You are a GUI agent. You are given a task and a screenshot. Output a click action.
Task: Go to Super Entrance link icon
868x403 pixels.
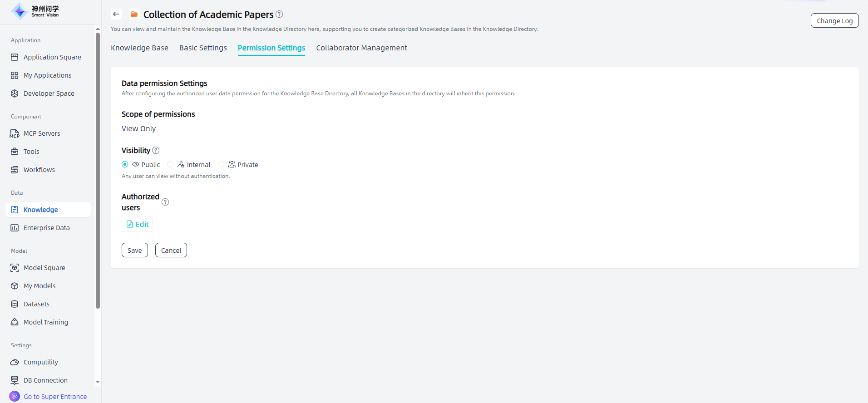[x=15, y=396]
